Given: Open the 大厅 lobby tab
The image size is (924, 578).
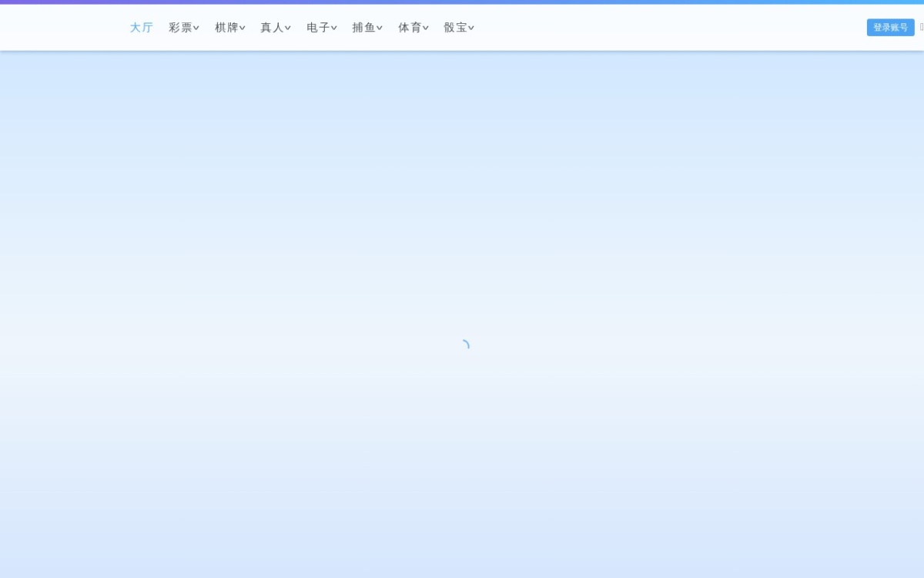Looking at the screenshot, I should [x=141, y=28].
